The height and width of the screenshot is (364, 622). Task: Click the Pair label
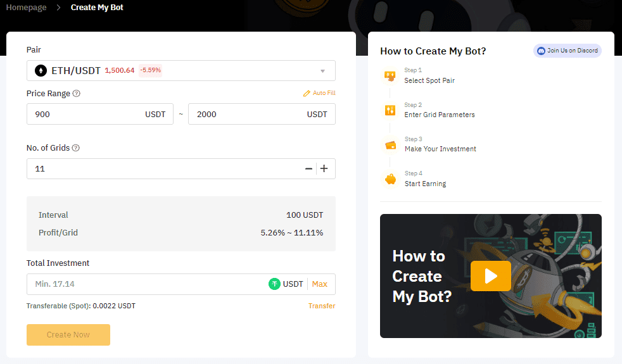[x=34, y=49]
